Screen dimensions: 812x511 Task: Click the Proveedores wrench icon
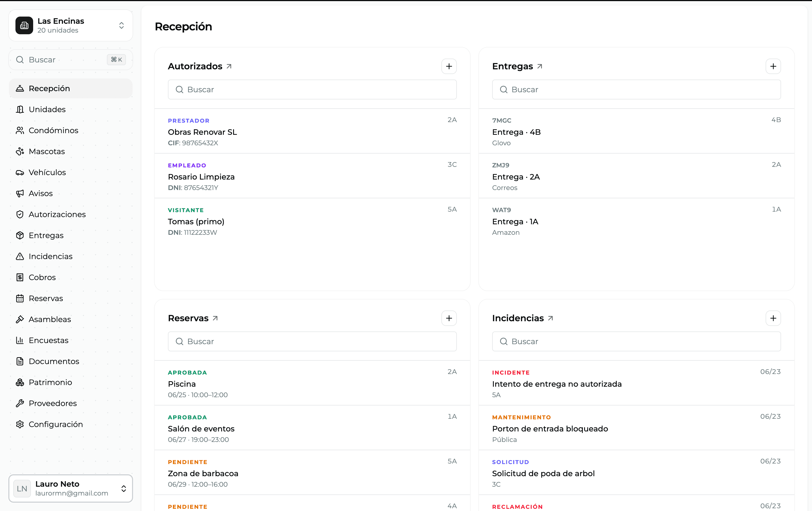[x=20, y=403]
